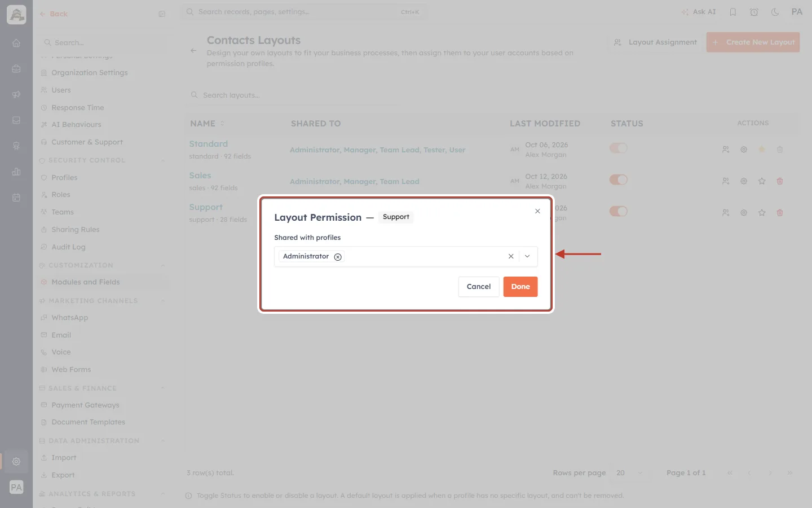Image resolution: width=812 pixels, height=508 pixels.
Task: Toggle the Sales layout status switch
Action: coord(619,179)
